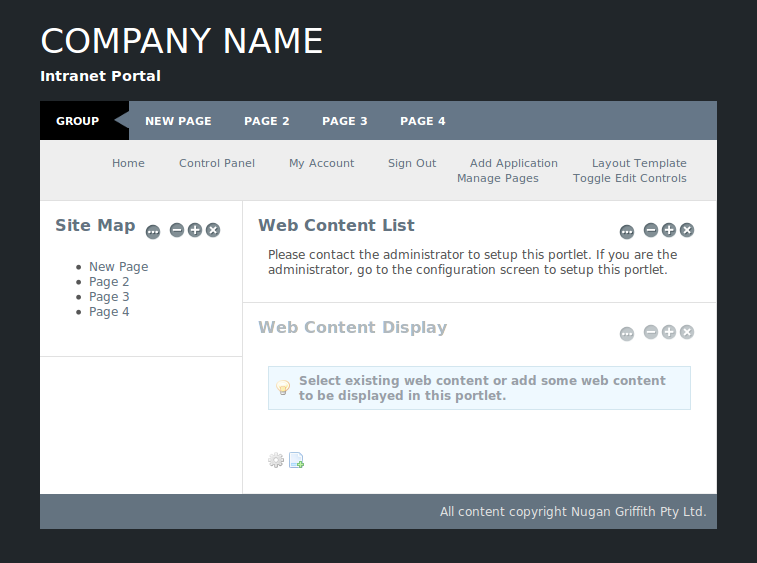Click Sign Out

point(412,163)
